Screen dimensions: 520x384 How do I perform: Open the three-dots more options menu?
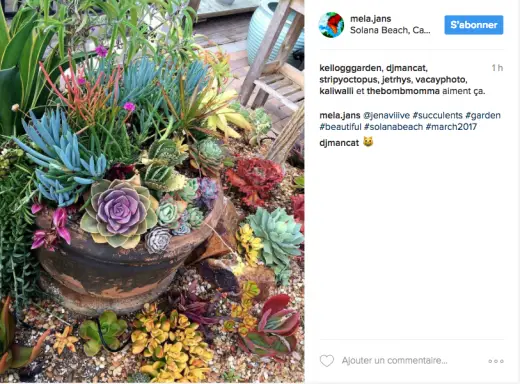pyautogui.click(x=496, y=361)
